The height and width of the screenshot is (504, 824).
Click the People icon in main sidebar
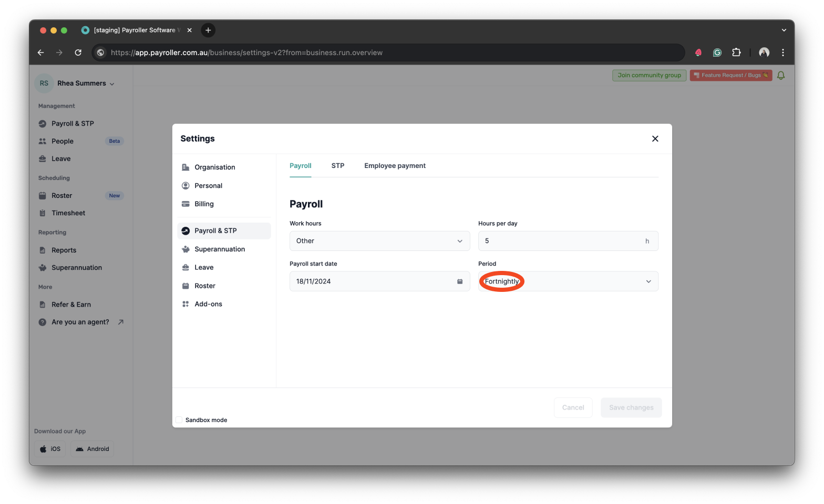coord(43,141)
